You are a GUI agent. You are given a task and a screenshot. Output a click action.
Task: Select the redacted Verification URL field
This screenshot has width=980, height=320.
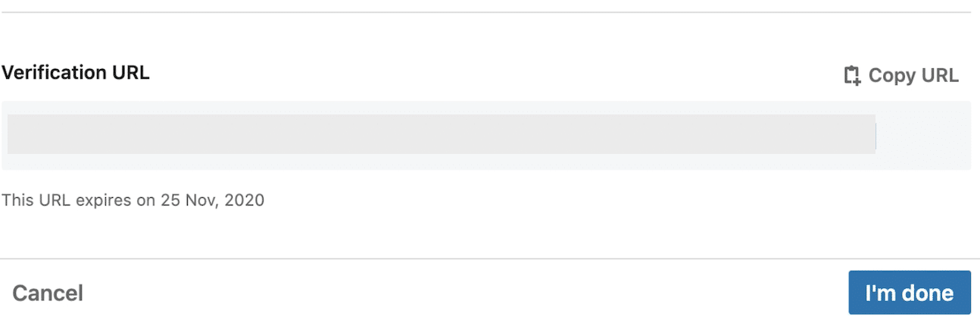click(x=486, y=135)
